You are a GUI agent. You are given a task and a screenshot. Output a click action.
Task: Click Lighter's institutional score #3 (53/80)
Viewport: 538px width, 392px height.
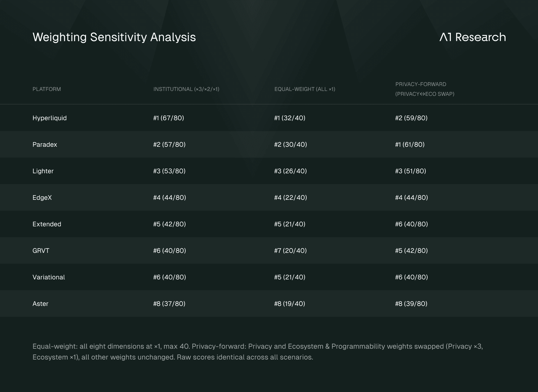(169, 171)
